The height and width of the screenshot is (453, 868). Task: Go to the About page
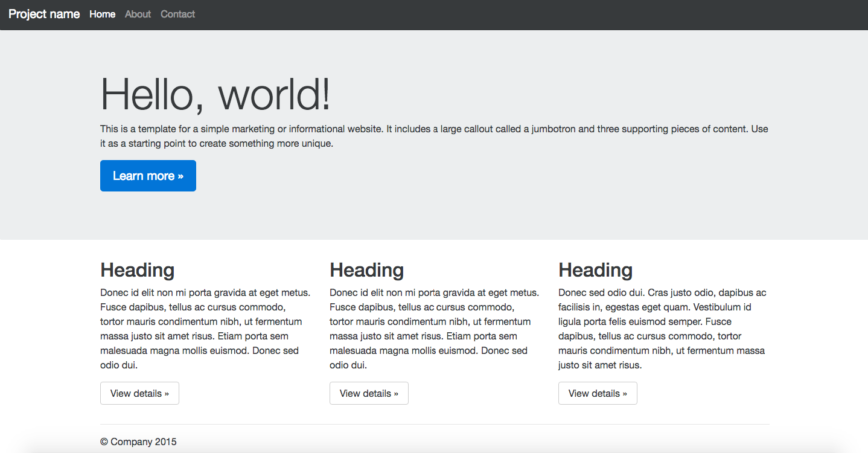[x=138, y=14]
